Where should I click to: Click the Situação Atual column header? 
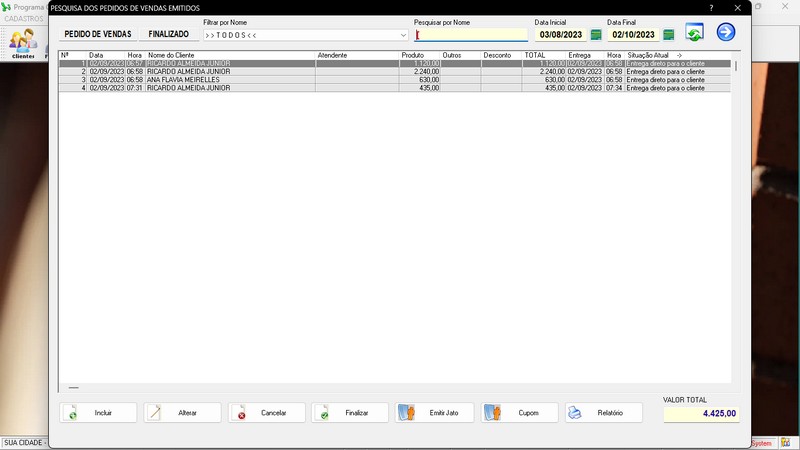click(678, 55)
